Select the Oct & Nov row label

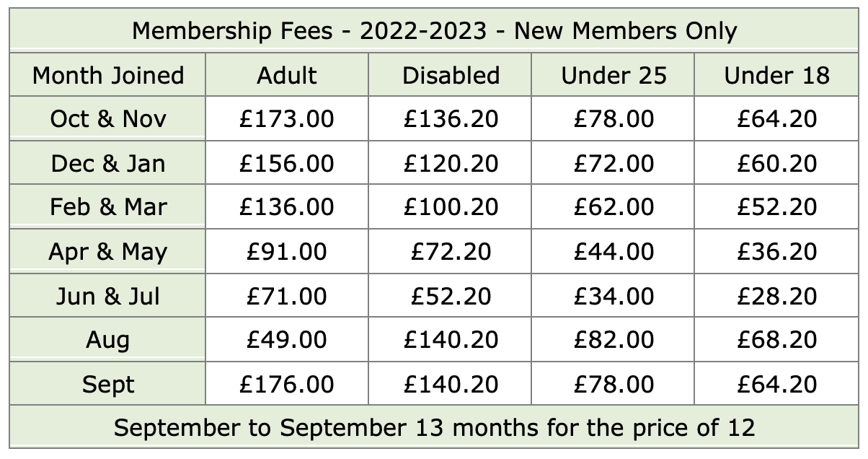pos(108,118)
